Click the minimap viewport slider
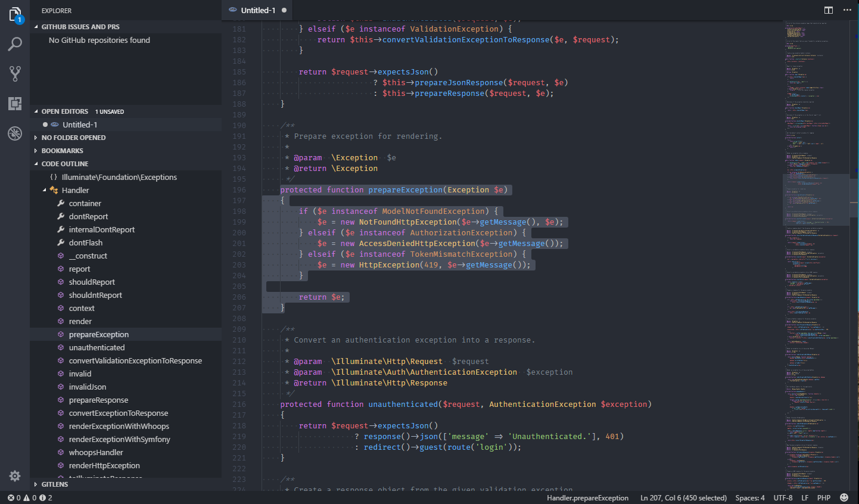This screenshot has width=859, height=504. [x=816, y=200]
